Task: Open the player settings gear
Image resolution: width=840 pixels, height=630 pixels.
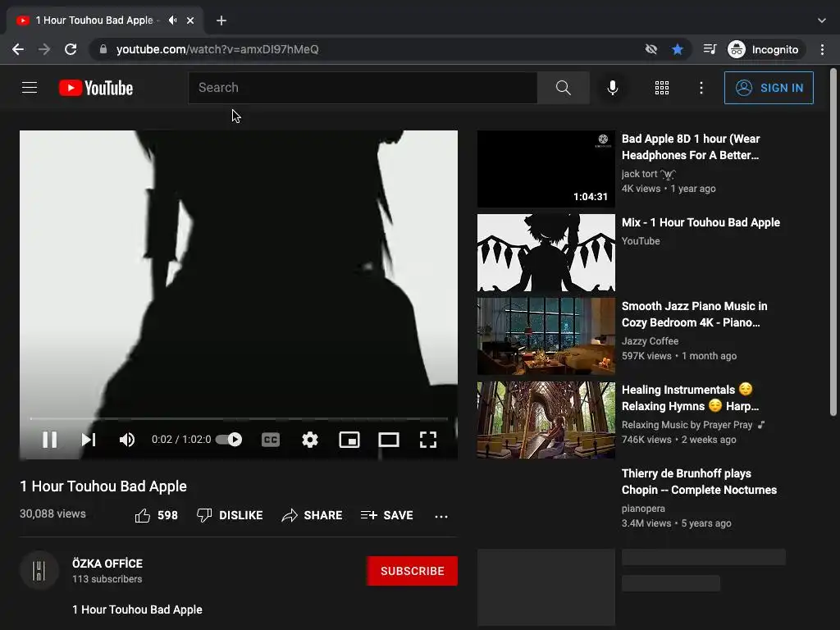Action: 309,440
